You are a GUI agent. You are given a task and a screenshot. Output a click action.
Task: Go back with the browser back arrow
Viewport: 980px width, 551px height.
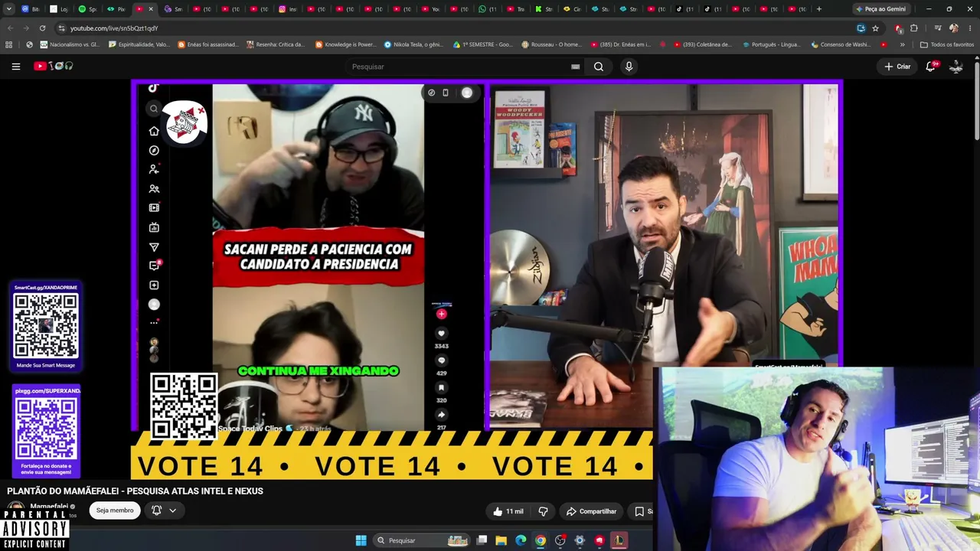10,28
